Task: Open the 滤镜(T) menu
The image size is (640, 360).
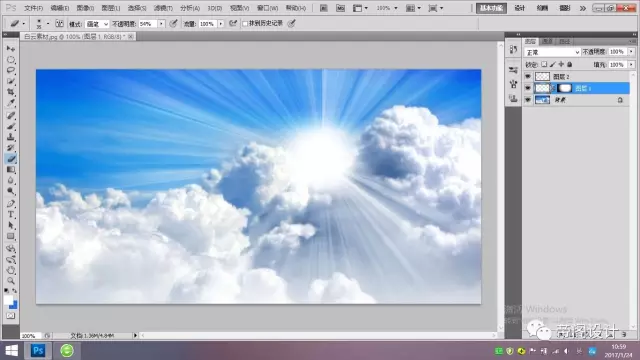Action: point(163,8)
